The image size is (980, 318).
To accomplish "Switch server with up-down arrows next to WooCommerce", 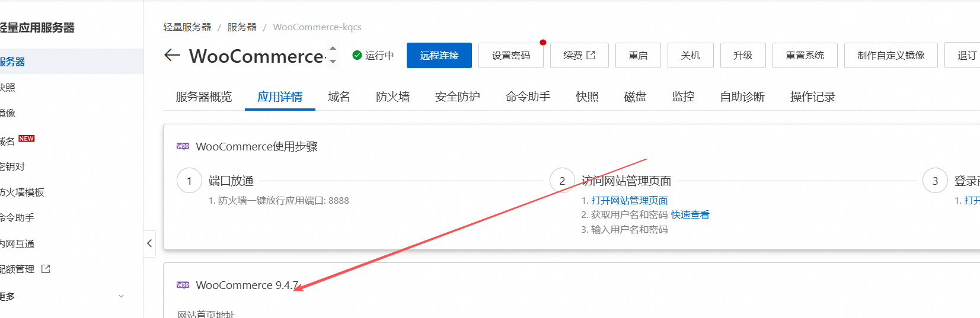I will coord(333,55).
